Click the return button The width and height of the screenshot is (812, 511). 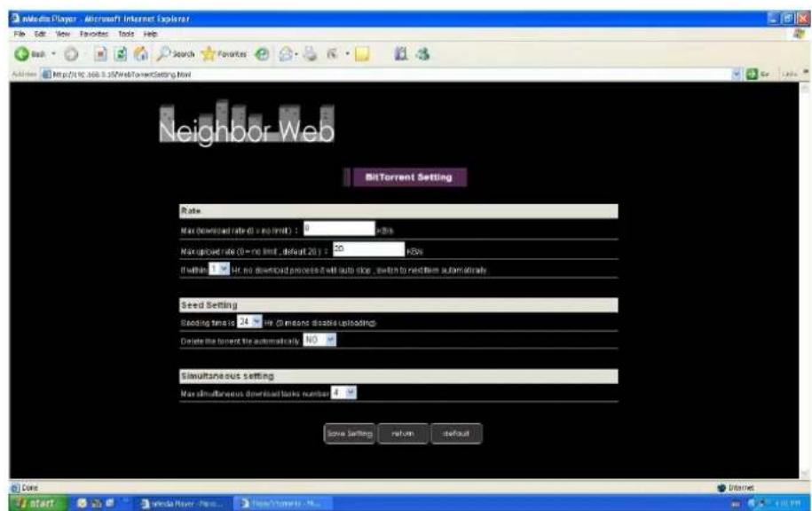point(403,433)
